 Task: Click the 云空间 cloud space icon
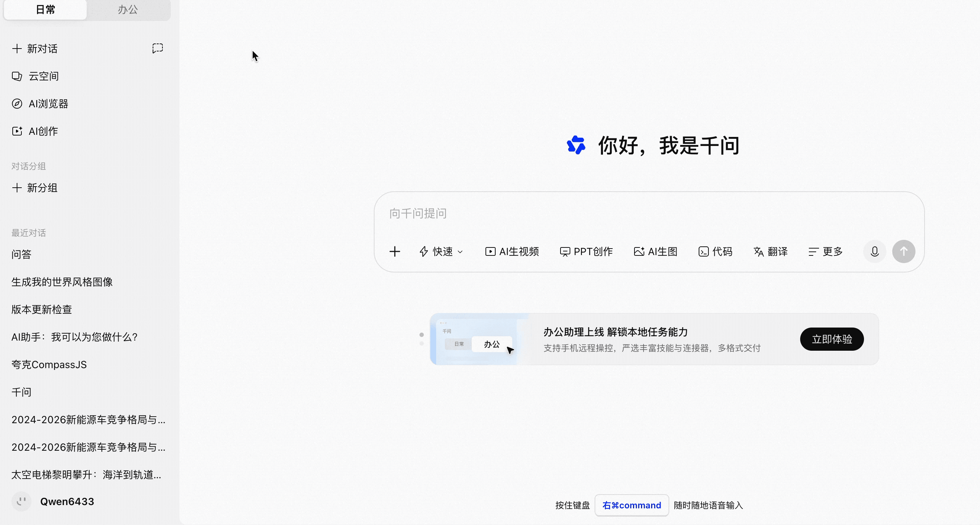(x=17, y=76)
